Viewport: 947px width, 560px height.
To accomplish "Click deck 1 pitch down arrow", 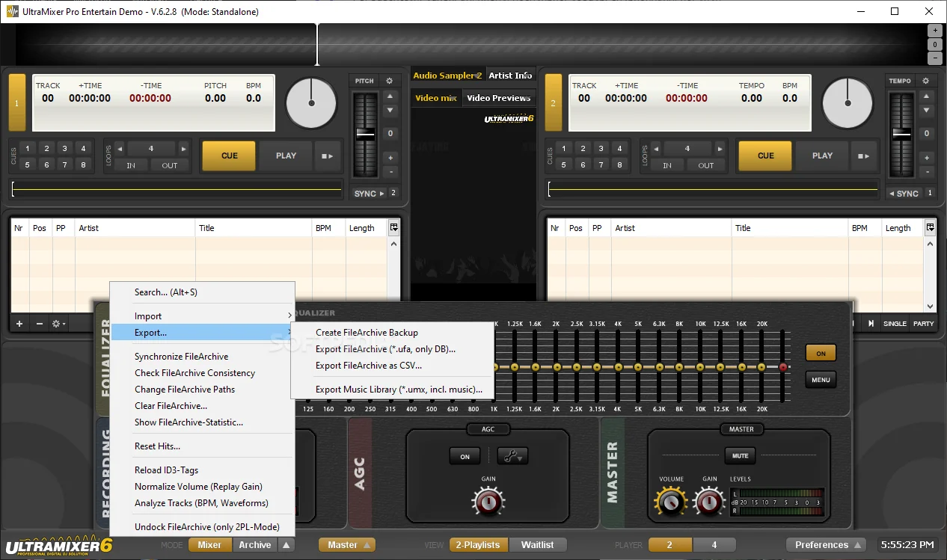I will 390,111.
